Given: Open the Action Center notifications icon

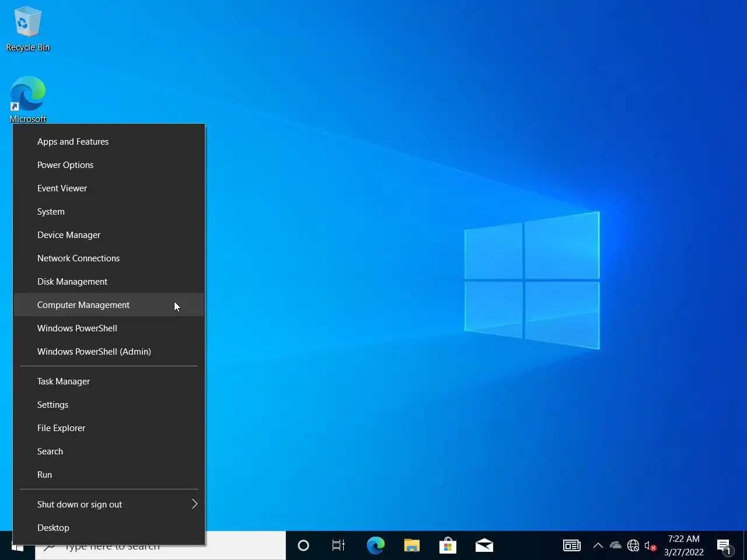Looking at the screenshot, I should tap(725, 547).
